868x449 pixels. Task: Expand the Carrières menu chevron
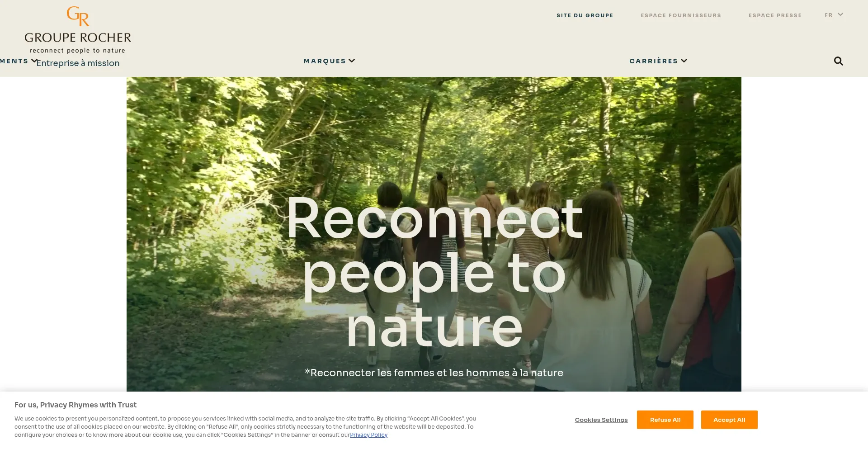(x=684, y=61)
